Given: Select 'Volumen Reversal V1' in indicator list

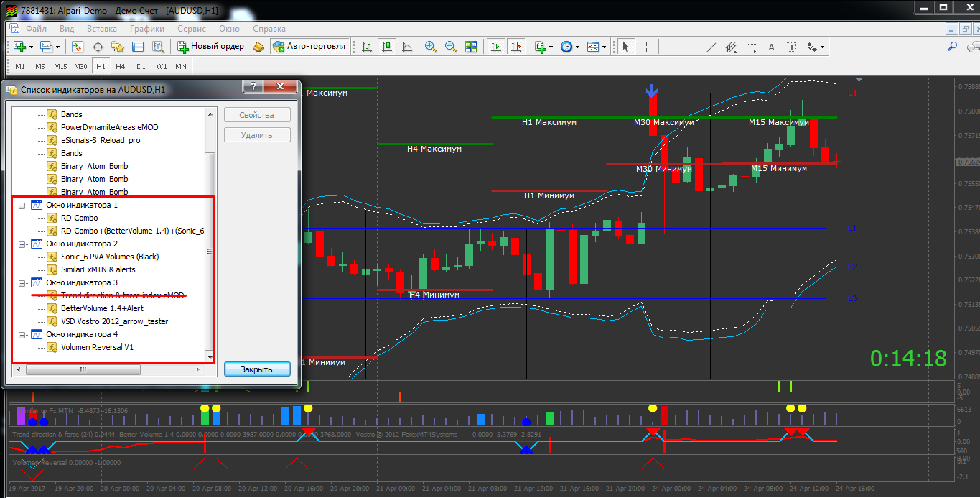Looking at the screenshot, I should pos(97,347).
